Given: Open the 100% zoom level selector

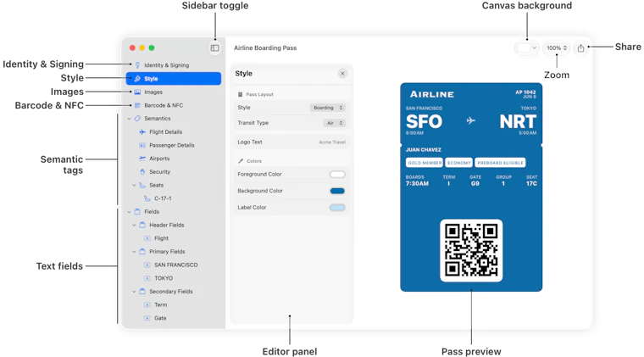Looking at the screenshot, I should point(557,48).
